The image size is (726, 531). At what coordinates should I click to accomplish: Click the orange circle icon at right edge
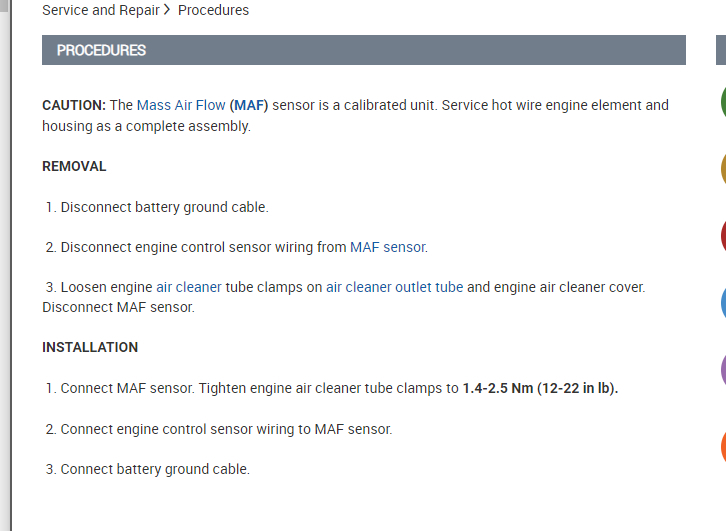722,446
